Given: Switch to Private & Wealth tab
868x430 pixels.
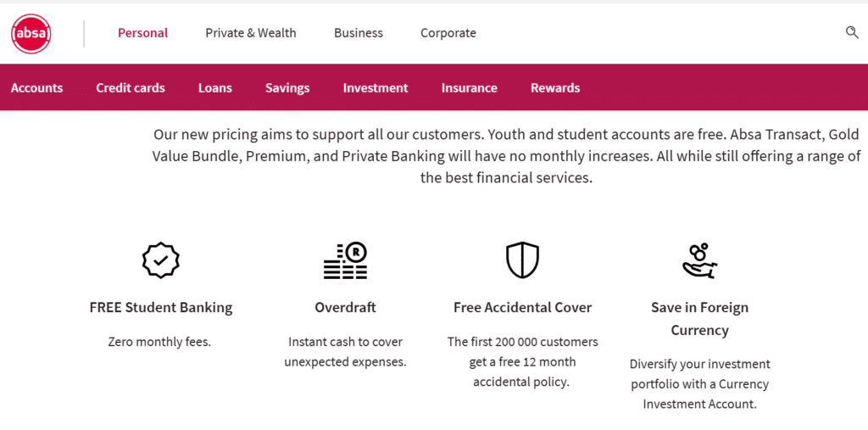Looking at the screenshot, I should (251, 33).
